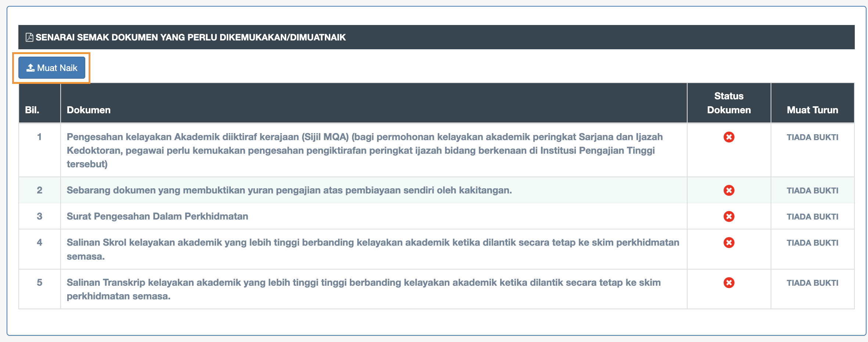Click the SENARAI SEMAK DOKUMEN section title
This screenshot has width=868, height=342.
pos(190,37)
